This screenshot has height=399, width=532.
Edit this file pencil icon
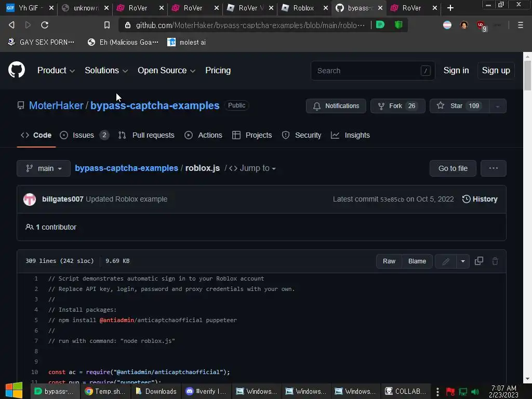tap(446, 261)
